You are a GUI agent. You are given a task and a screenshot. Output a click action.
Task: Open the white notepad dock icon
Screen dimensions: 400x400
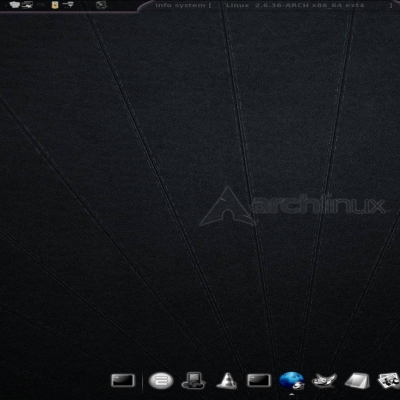357,381
